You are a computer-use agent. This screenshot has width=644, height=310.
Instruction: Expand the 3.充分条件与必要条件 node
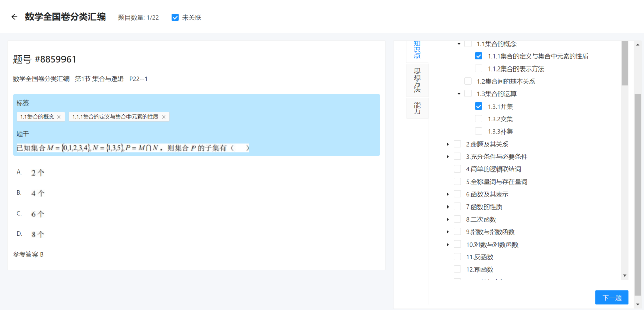(448, 156)
